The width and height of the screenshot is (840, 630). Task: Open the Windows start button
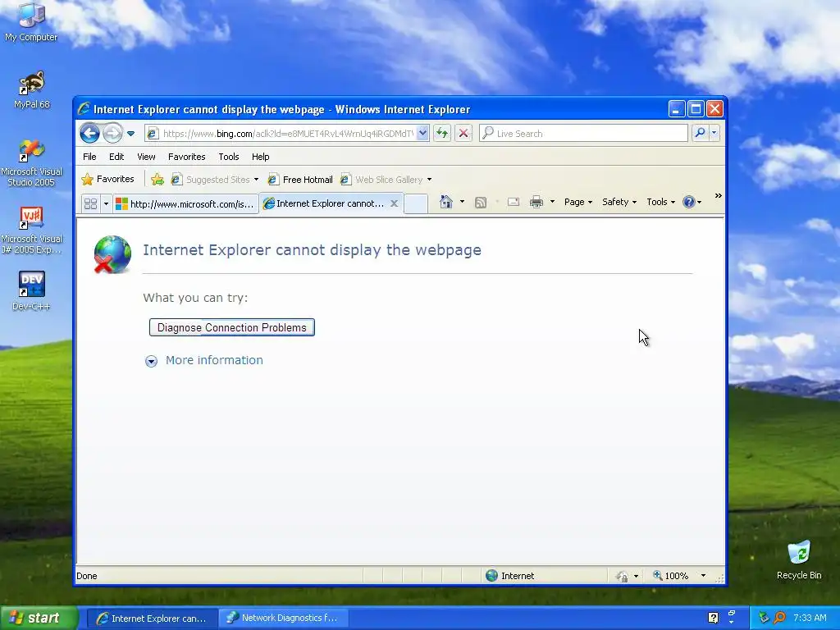pyautogui.click(x=39, y=619)
